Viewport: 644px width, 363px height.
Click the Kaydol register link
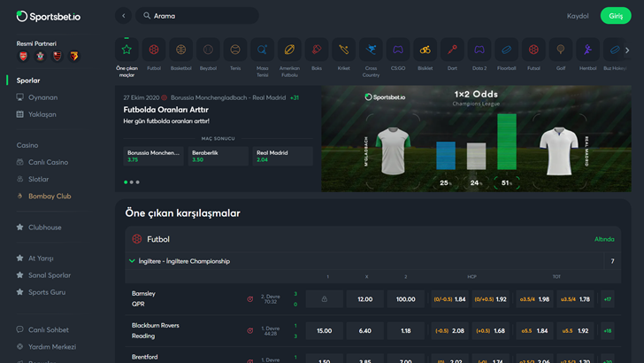pyautogui.click(x=578, y=16)
